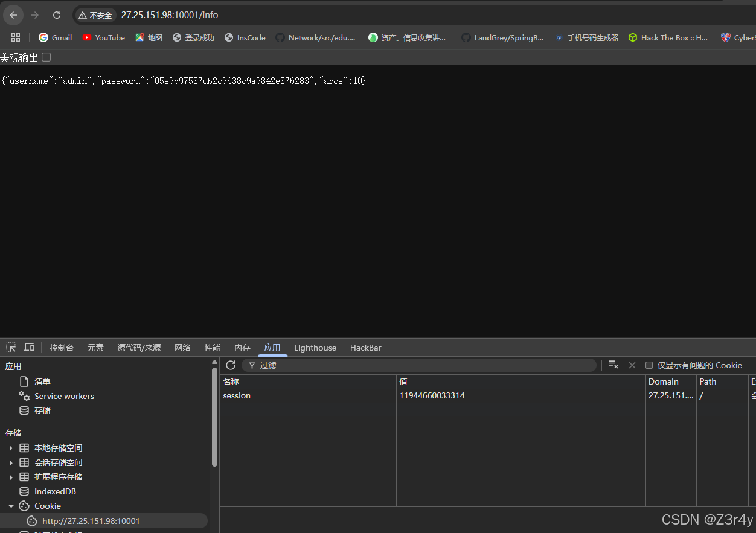Switch to the 元素 elements tab
Screen dimensions: 756x533
pos(95,348)
